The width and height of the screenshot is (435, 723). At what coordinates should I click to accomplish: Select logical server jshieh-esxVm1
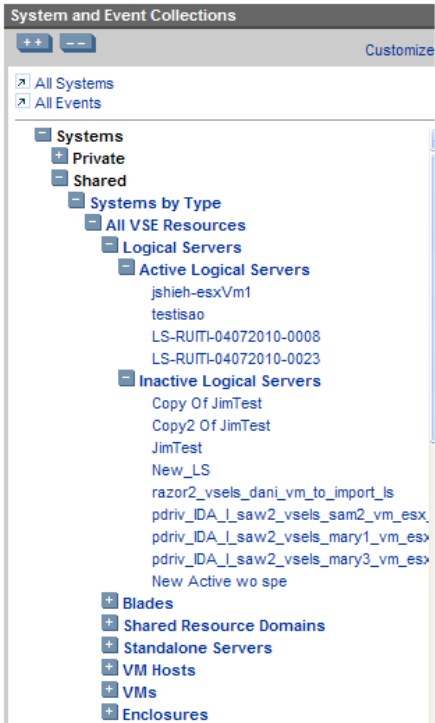pyautogui.click(x=201, y=292)
